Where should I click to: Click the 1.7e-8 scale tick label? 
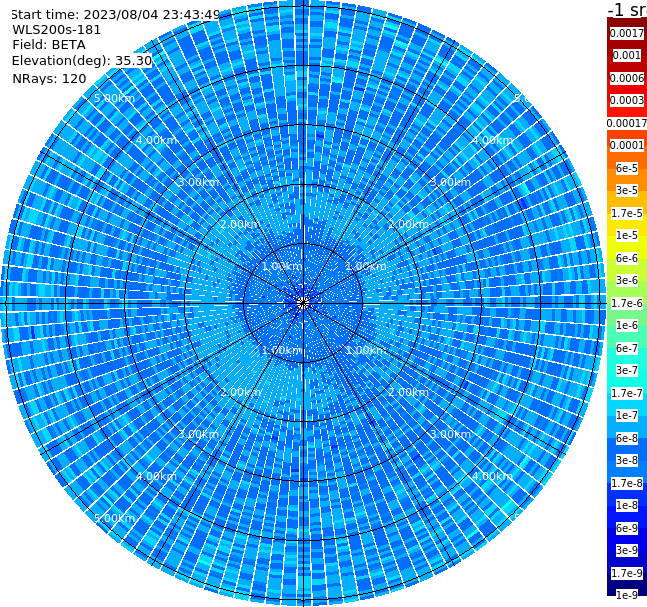point(627,483)
